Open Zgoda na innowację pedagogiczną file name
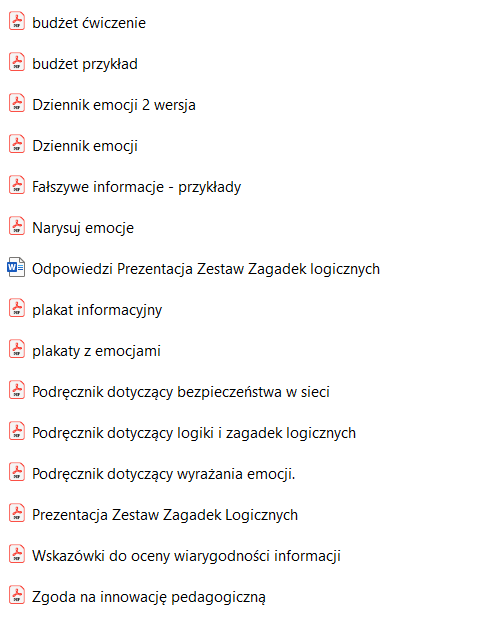This screenshot has width=503, height=637. pos(149,597)
